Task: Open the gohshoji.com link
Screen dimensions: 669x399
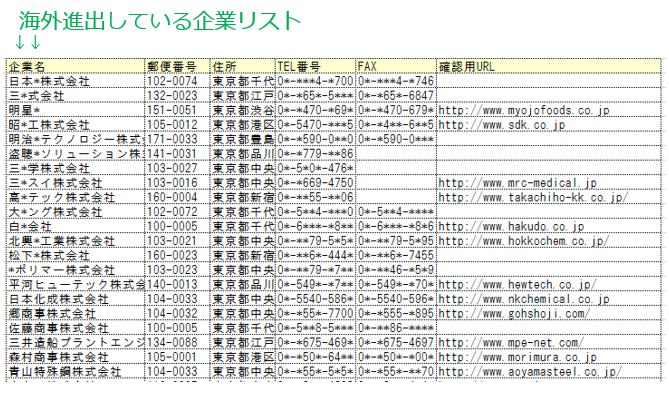Action: pyautogui.click(x=514, y=313)
